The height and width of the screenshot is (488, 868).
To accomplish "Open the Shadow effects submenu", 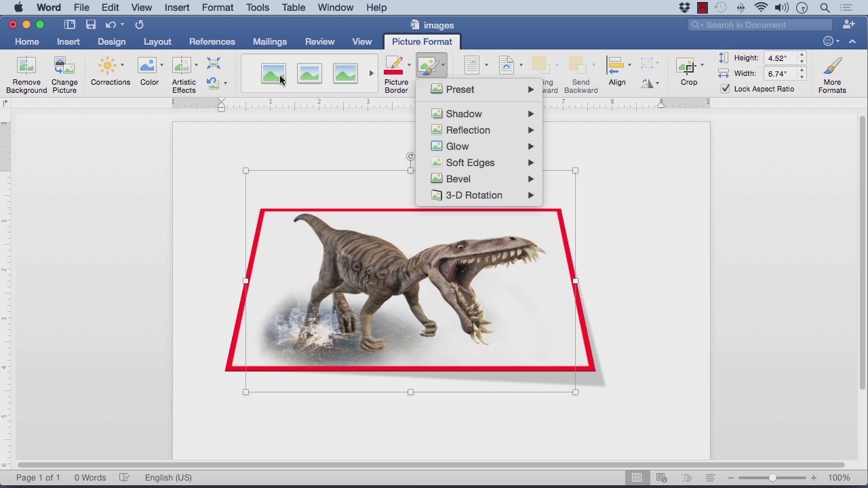I will [x=479, y=114].
